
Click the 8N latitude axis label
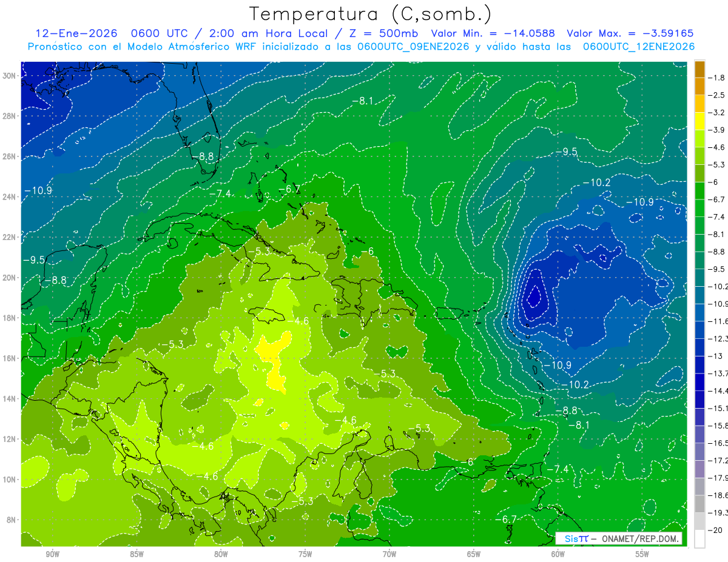pos(12,520)
